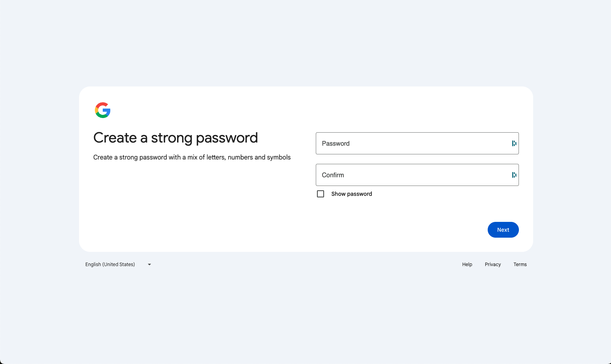Click the "Create a strong password" heading
The width and height of the screenshot is (611, 364).
click(x=175, y=138)
